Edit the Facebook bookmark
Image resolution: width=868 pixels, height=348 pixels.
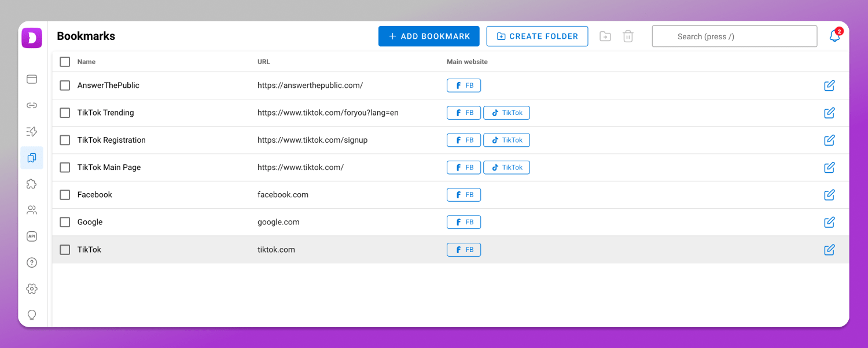(829, 195)
